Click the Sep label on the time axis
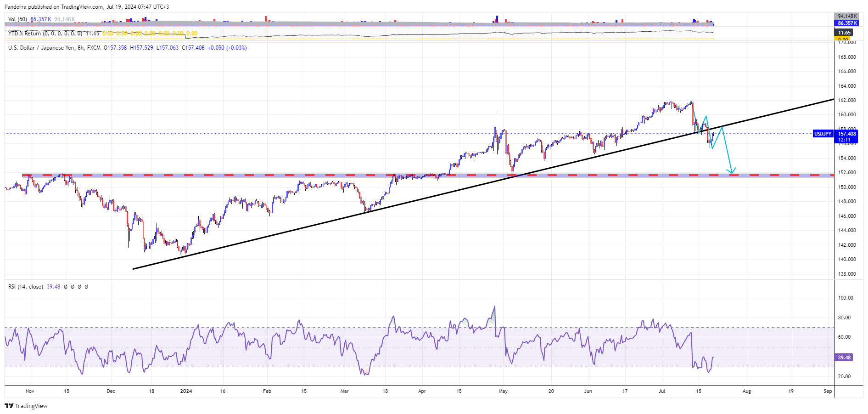The height and width of the screenshot is (414, 868). click(828, 391)
